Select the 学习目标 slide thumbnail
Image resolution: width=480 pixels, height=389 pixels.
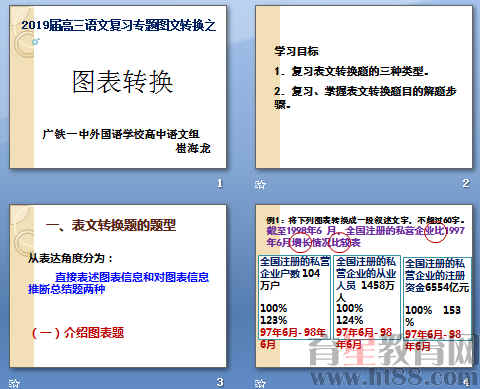[x=364, y=87]
